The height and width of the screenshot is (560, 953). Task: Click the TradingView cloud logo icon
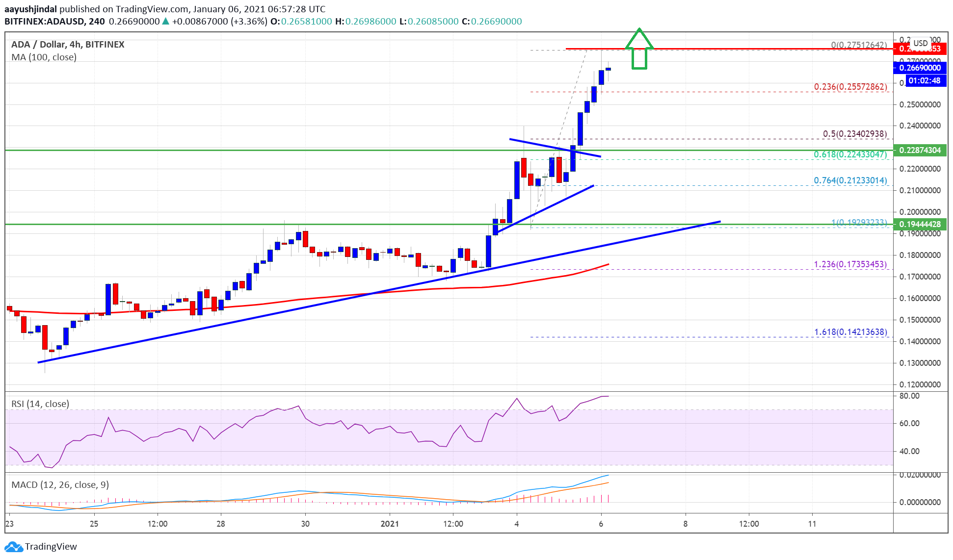click(13, 547)
